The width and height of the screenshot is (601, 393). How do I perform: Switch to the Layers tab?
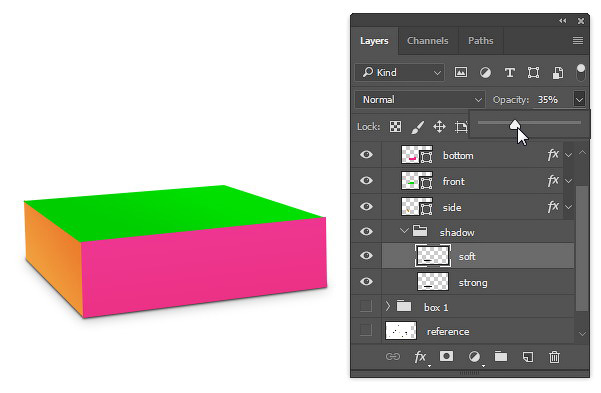pyautogui.click(x=374, y=41)
